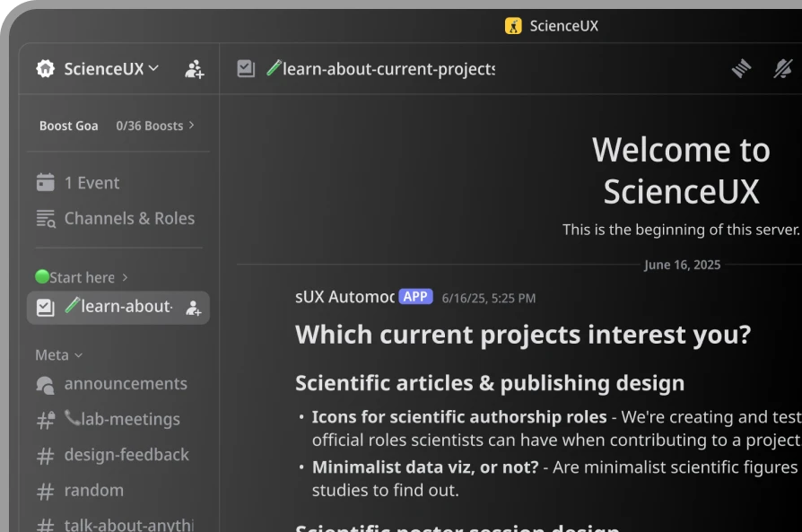Click 'Minimalist data viz, or not?' text

pyautogui.click(x=425, y=467)
